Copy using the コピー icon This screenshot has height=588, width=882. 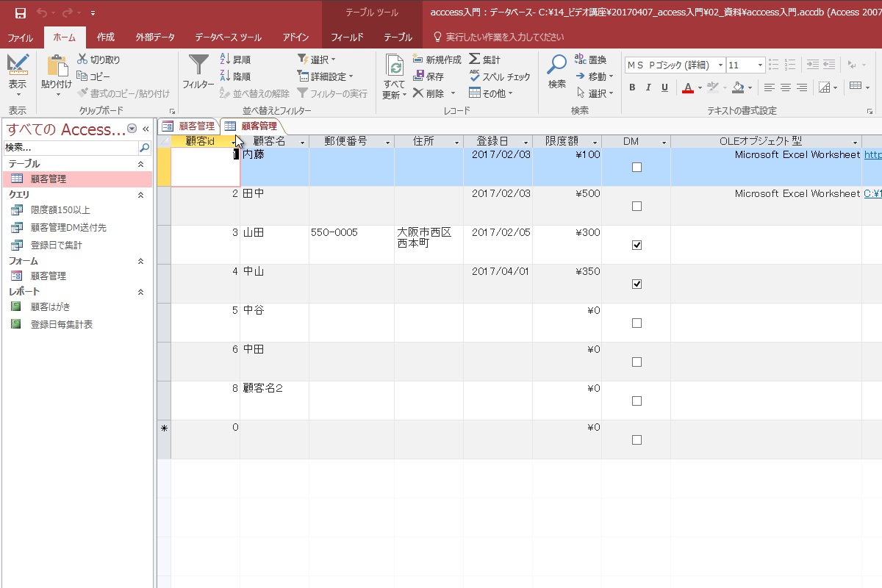click(x=93, y=76)
